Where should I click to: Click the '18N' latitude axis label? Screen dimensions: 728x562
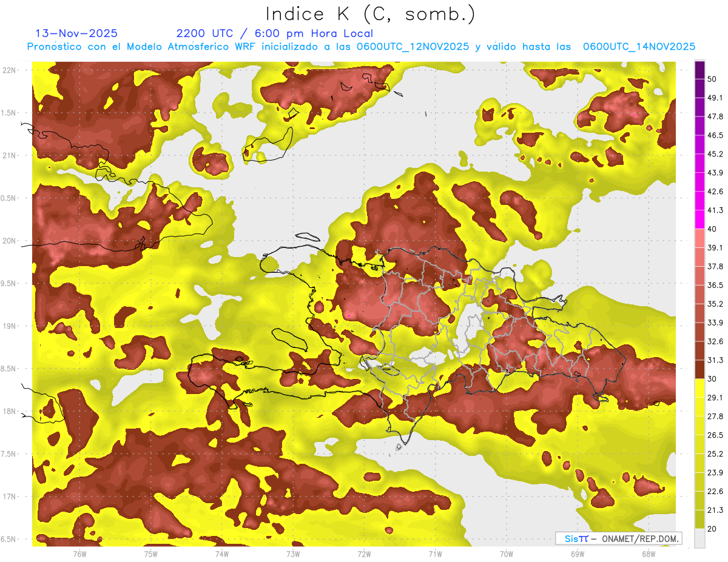pyautogui.click(x=10, y=412)
